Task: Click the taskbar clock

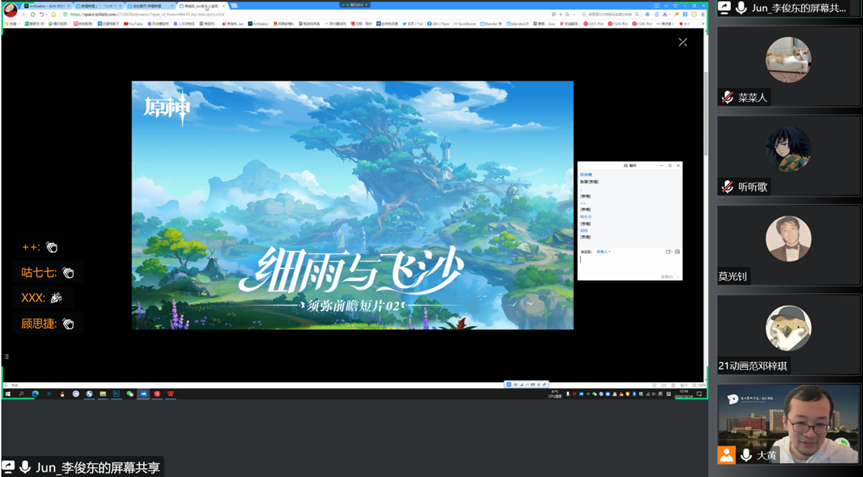Action: tap(682, 394)
